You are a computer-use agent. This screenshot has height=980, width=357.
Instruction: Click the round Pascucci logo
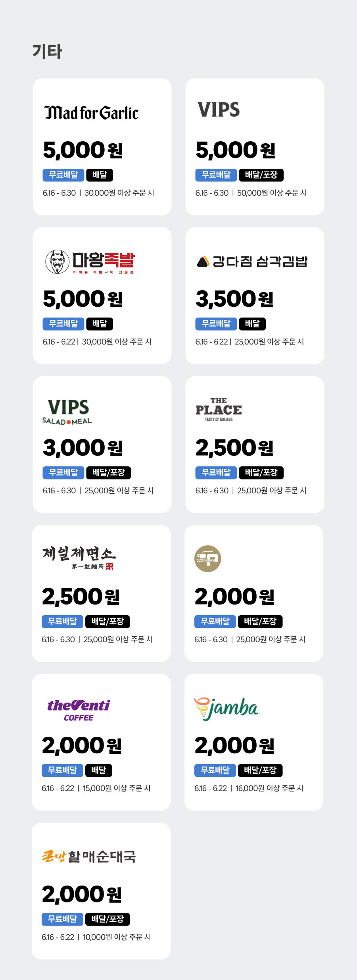pyautogui.click(x=207, y=558)
